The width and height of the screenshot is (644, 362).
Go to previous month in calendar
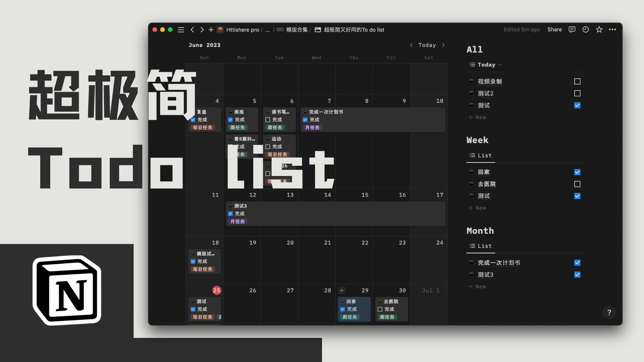411,45
